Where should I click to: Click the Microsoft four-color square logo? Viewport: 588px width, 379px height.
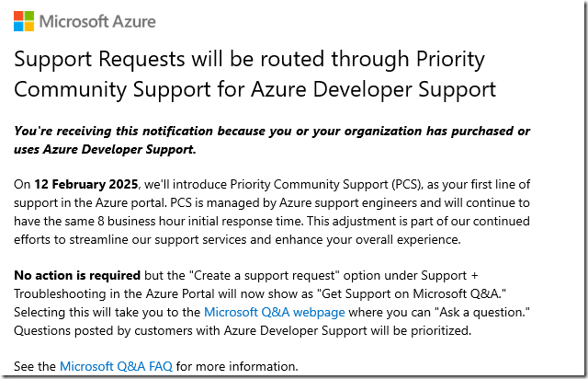point(24,21)
